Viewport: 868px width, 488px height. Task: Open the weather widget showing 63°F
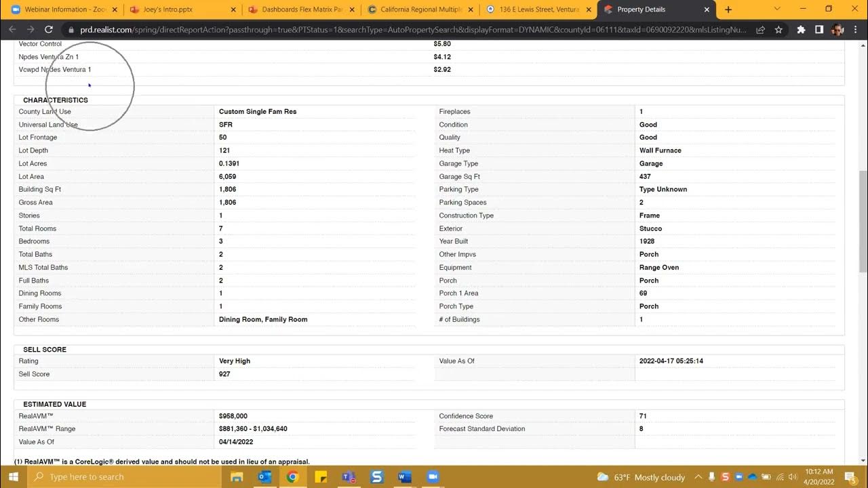coord(641,477)
